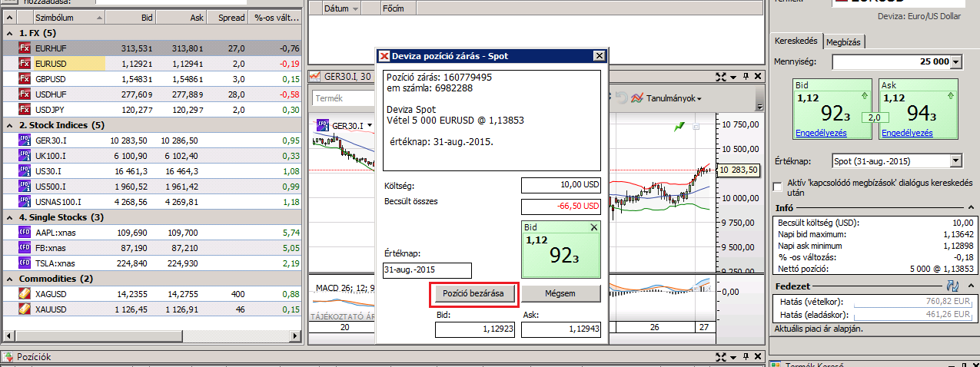Click the Dialog Ask value 1,12943 field
This screenshot has width=980, height=367.
(x=561, y=329)
